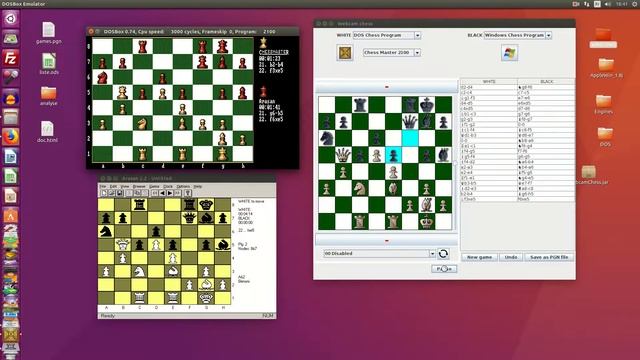This screenshot has width=640, height=360.
Task: Open the Help menu in Arasan
Action: [198, 186]
